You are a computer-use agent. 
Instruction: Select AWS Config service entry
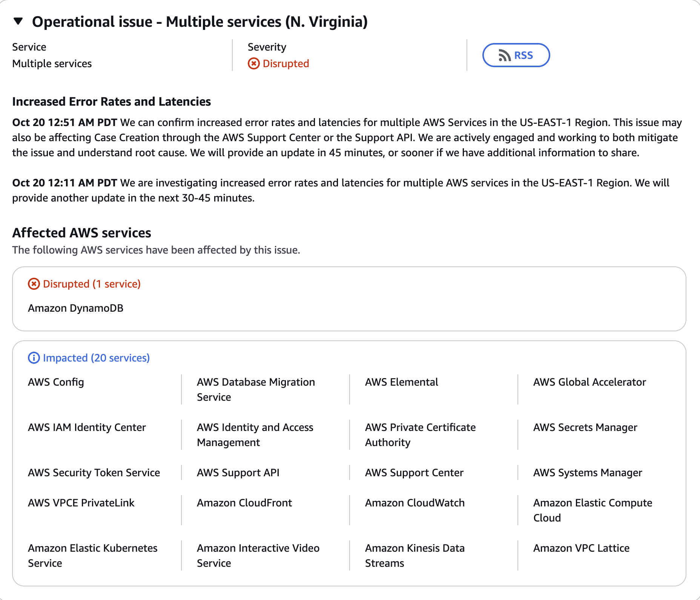(56, 382)
